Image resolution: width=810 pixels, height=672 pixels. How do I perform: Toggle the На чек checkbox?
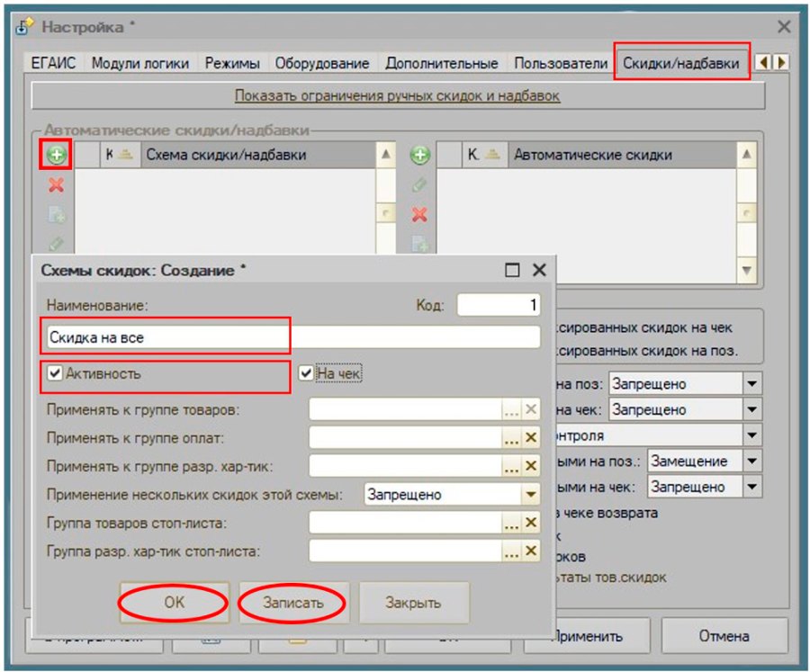306,372
